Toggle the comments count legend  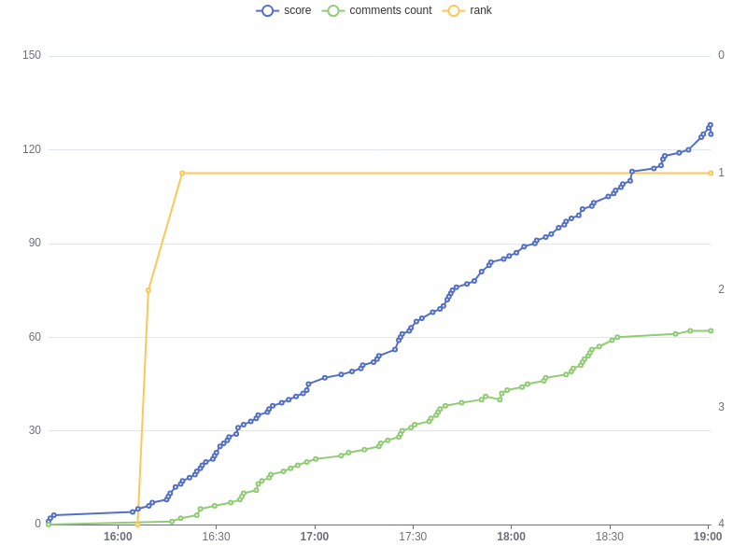coord(377,10)
